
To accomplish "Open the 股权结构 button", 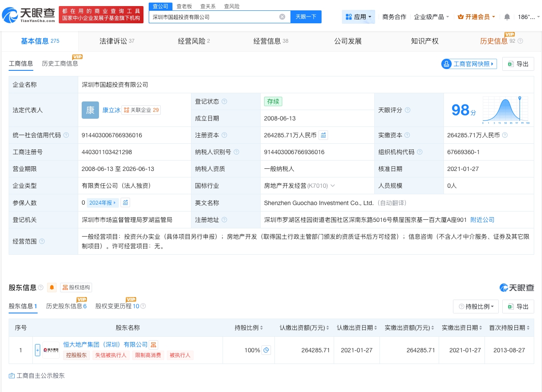I will click(x=76, y=288).
